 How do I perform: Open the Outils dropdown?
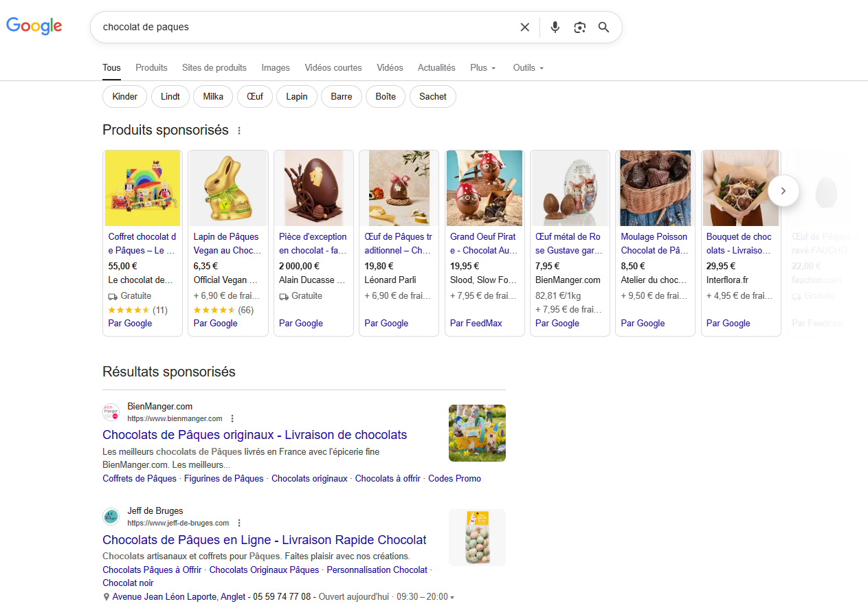(x=528, y=67)
